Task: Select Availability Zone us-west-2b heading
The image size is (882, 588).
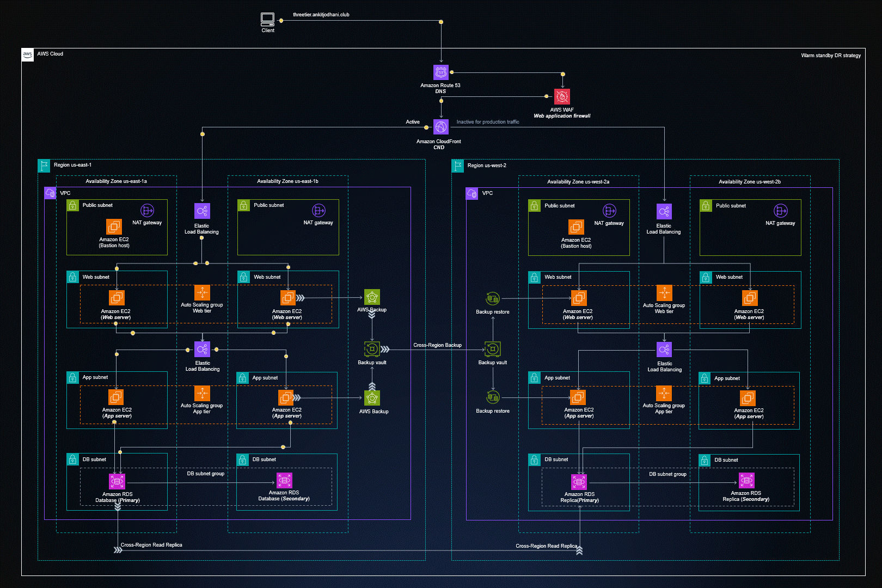Action: [750, 182]
